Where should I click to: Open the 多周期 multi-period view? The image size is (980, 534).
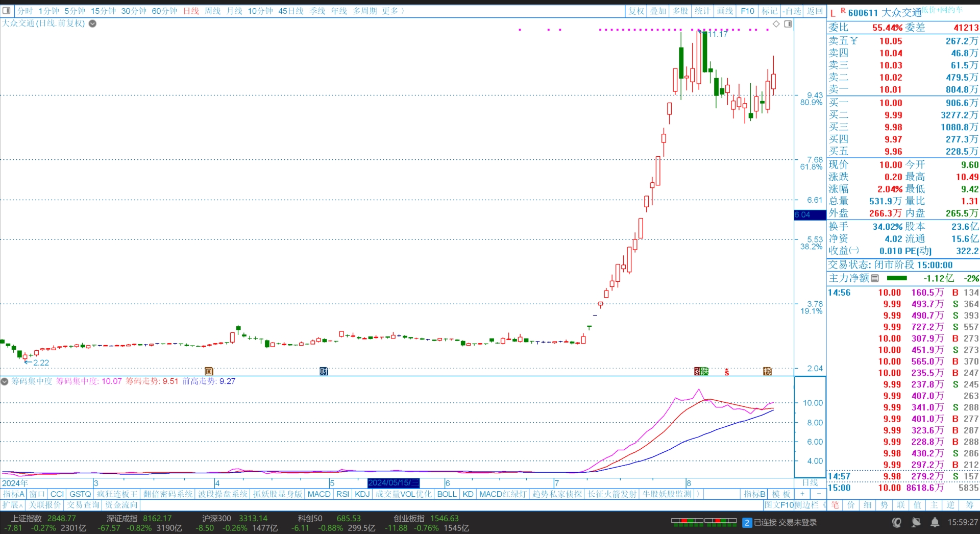point(365,11)
